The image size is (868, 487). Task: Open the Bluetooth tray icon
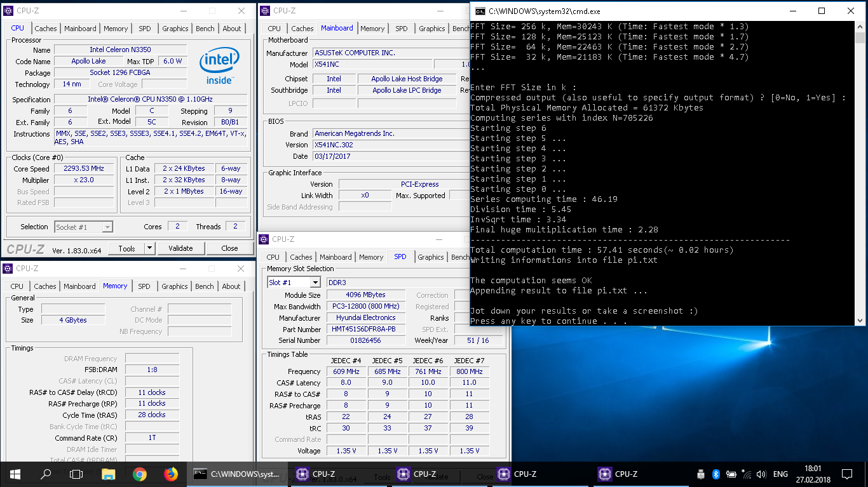coord(715,474)
